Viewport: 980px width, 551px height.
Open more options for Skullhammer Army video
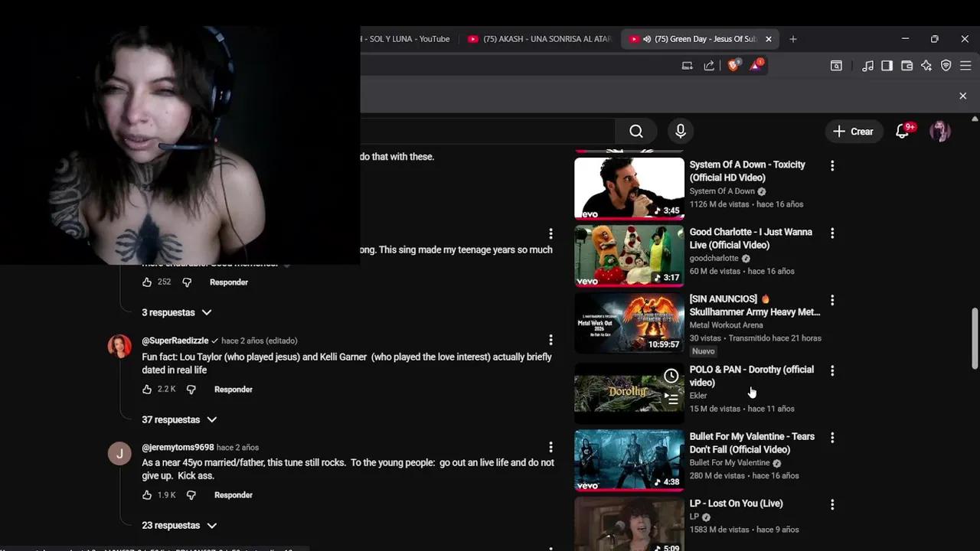pyautogui.click(x=832, y=300)
